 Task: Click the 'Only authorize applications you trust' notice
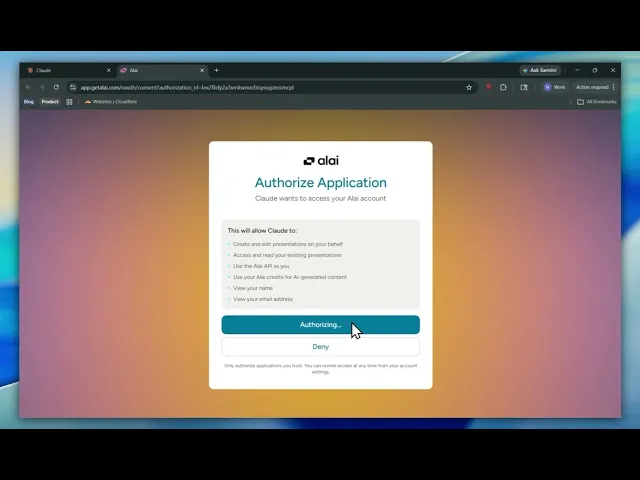[x=320, y=369]
